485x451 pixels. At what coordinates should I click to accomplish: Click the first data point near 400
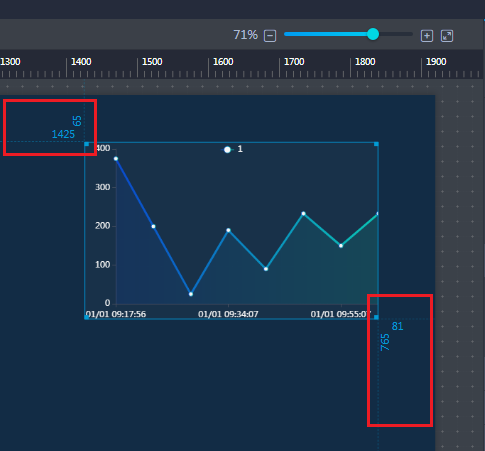click(x=116, y=159)
